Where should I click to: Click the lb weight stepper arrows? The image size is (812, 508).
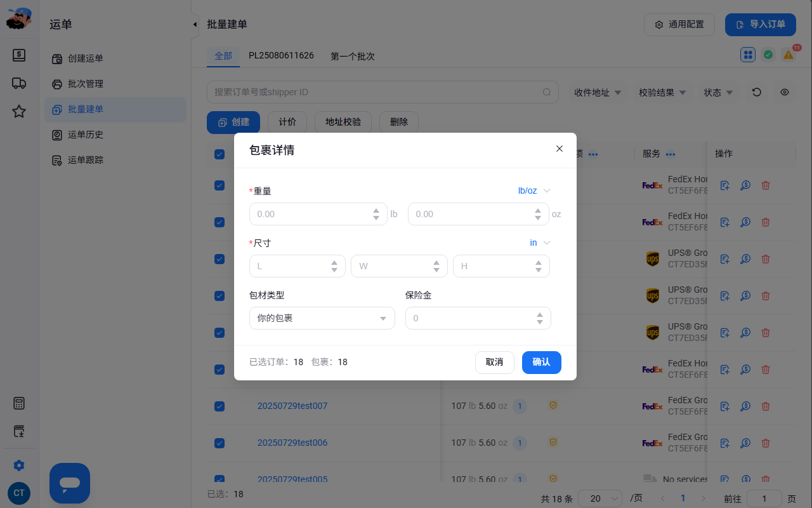point(376,214)
